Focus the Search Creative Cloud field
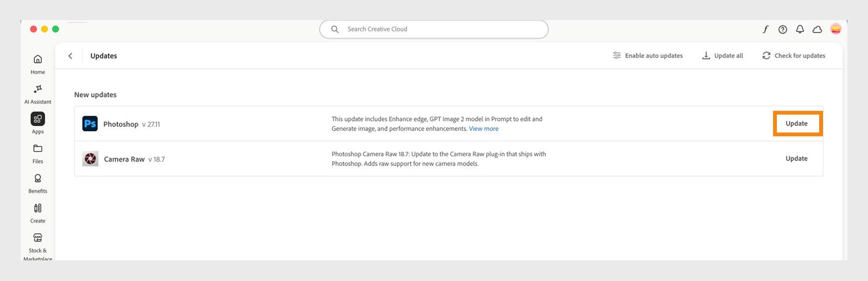Screen dimensions: 868x281 [433, 29]
